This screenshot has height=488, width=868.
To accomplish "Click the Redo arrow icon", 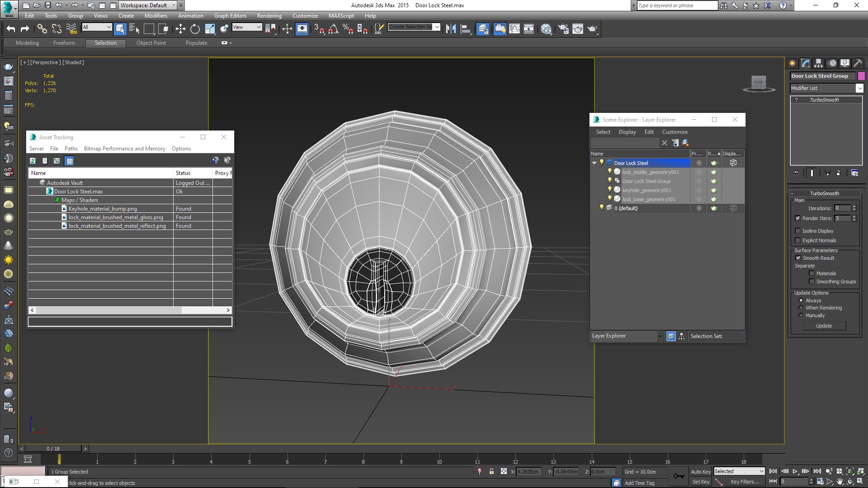I will [25, 29].
